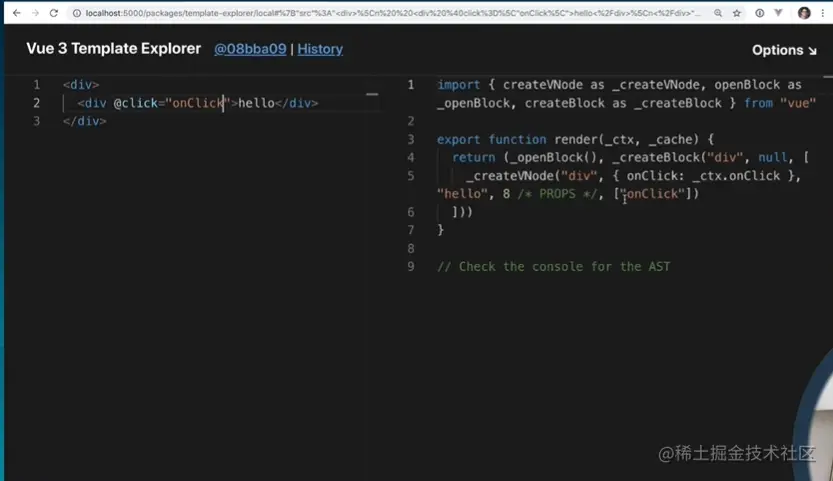Click the circular extension icon beside the star

pyautogui.click(x=760, y=13)
